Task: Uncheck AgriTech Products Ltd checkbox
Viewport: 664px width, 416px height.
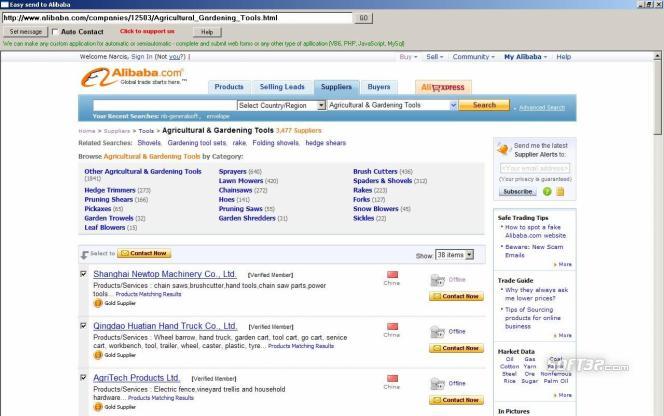Action: click(83, 377)
